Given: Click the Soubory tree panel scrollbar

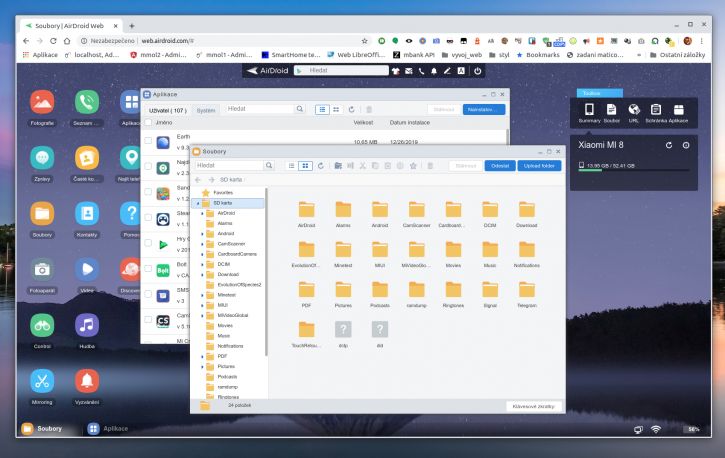Looking at the screenshot, I should point(266,272).
